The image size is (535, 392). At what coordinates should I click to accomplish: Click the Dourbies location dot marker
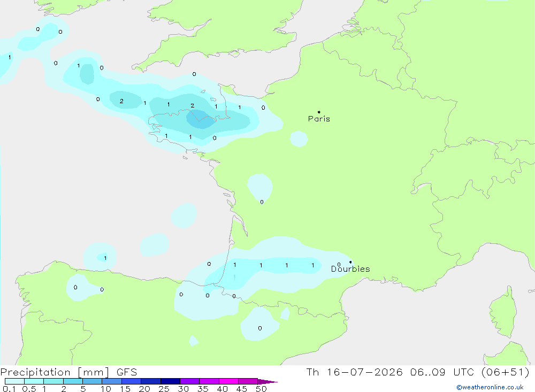point(350,262)
